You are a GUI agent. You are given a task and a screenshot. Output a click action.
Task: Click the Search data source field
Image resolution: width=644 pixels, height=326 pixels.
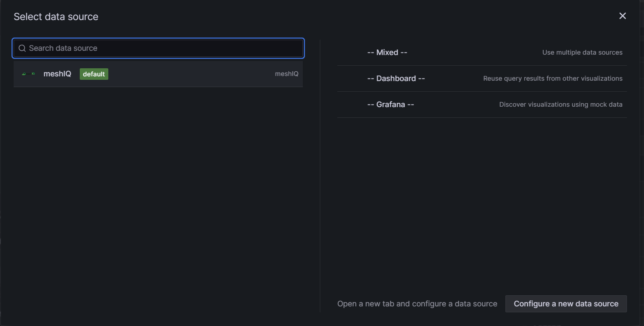[158, 48]
